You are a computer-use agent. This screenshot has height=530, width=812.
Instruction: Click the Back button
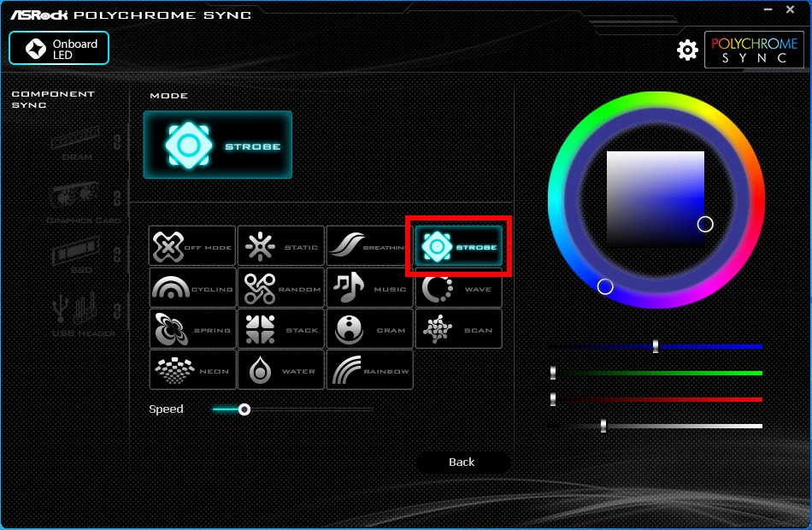(x=462, y=462)
